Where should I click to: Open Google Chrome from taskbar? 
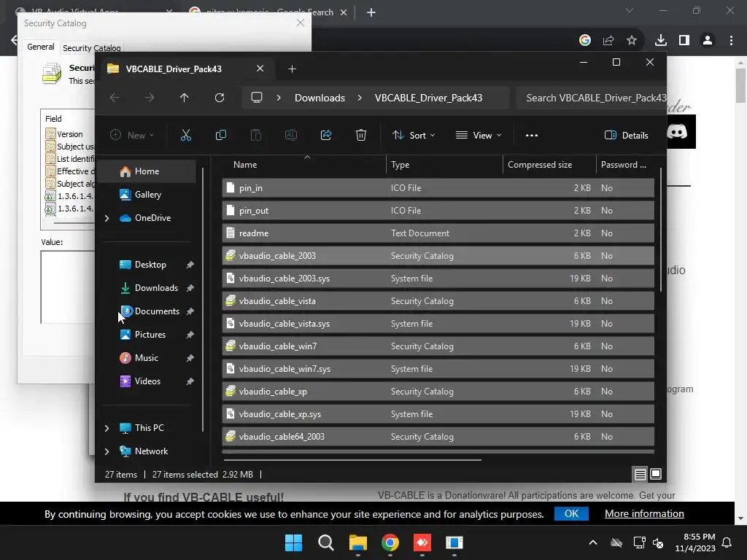click(390, 542)
